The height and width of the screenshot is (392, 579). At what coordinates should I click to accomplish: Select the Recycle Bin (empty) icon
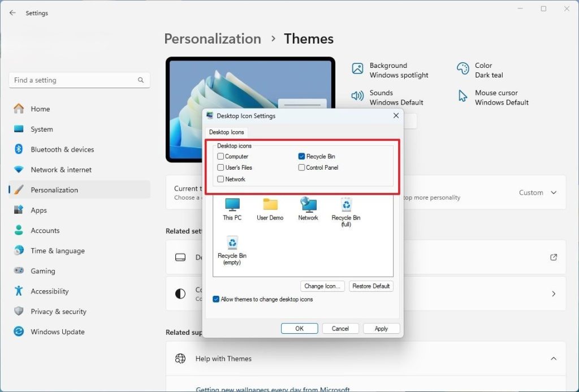232,244
